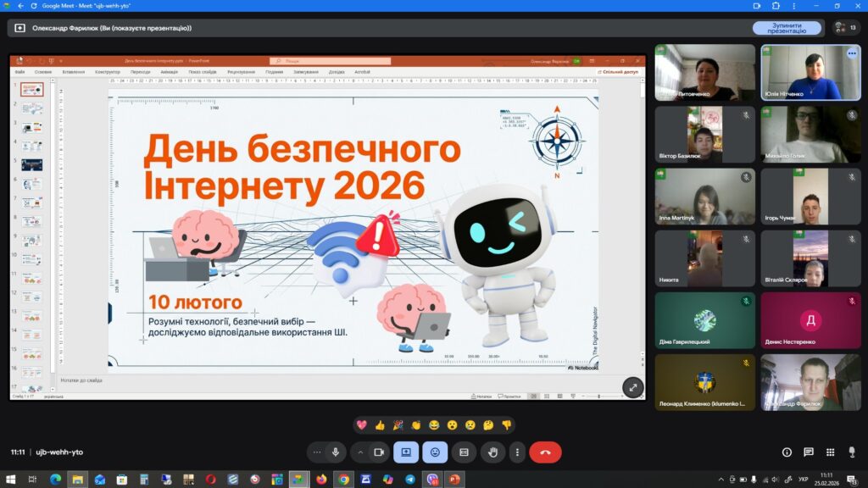Select Юлія Нітченко's video tile

pyautogui.click(x=811, y=73)
